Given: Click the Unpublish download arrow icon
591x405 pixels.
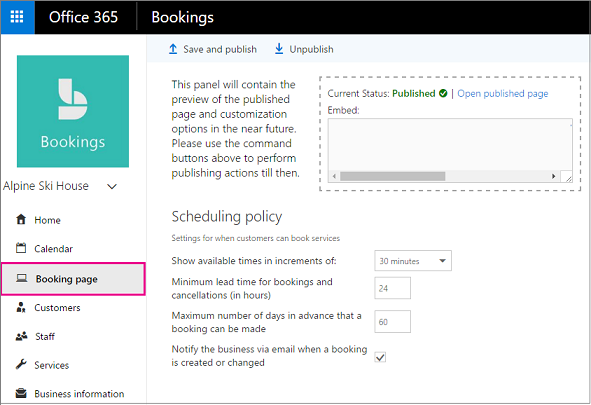Looking at the screenshot, I should click(x=279, y=49).
